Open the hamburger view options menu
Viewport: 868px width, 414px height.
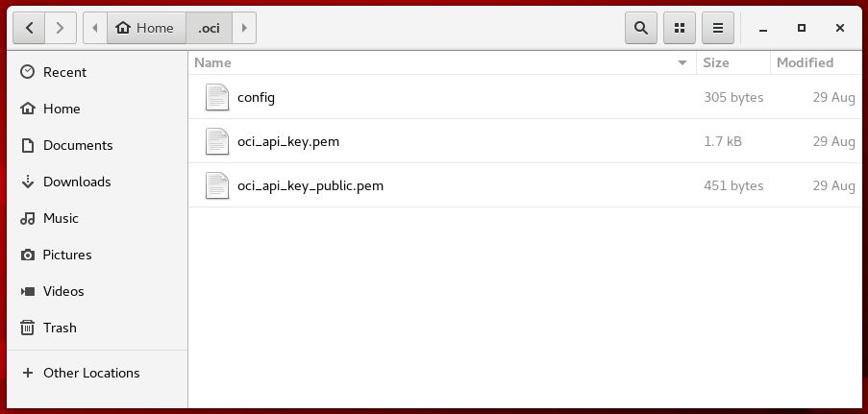[x=718, y=28]
